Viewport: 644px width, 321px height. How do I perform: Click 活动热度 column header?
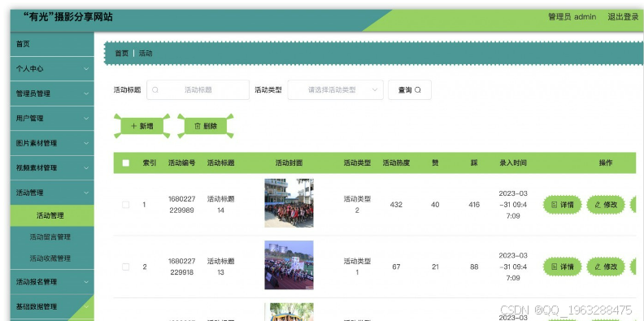[396, 163]
